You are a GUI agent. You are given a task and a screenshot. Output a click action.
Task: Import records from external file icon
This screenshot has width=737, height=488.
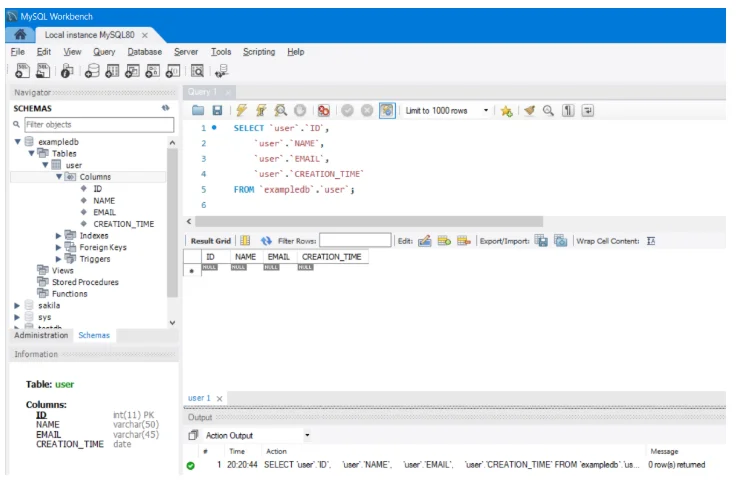pyautogui.click(x=560, y=241)
